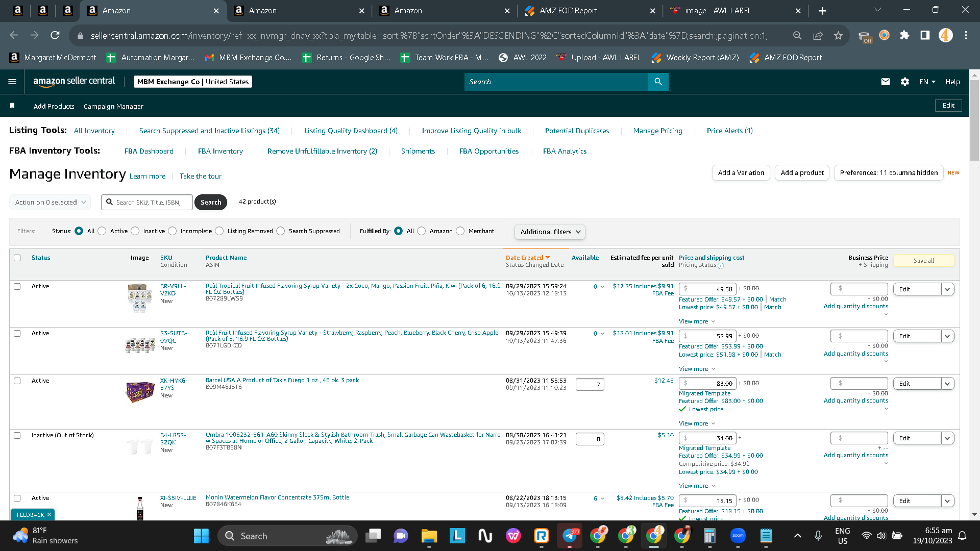Select the Search Suppressed status radio

tap(281, 231)
